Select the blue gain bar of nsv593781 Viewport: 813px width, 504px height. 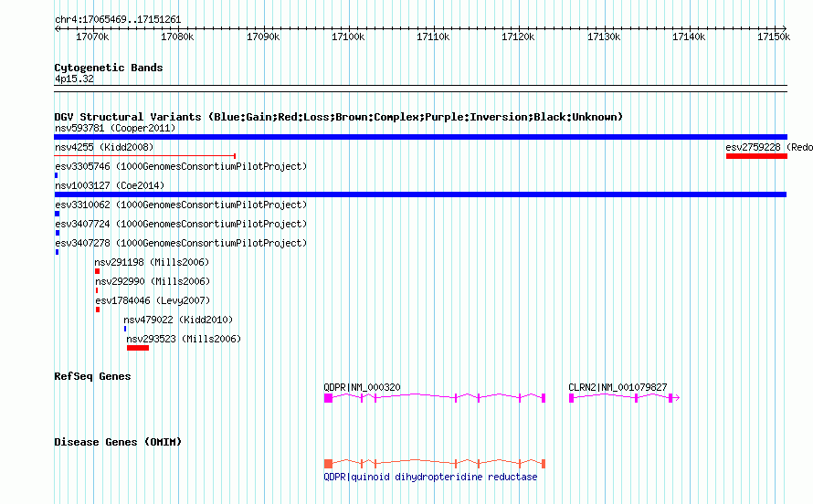(x=420, y=137)
